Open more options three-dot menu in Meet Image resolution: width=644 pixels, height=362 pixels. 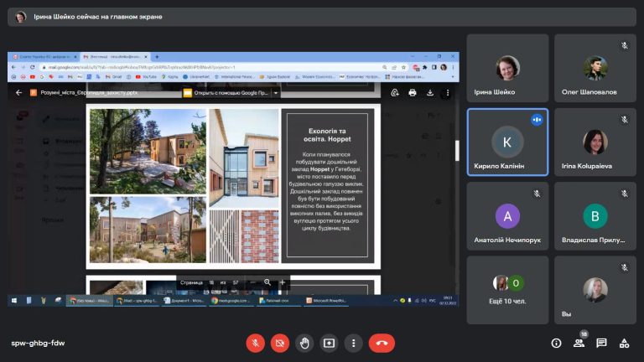(x=353, y=343)
